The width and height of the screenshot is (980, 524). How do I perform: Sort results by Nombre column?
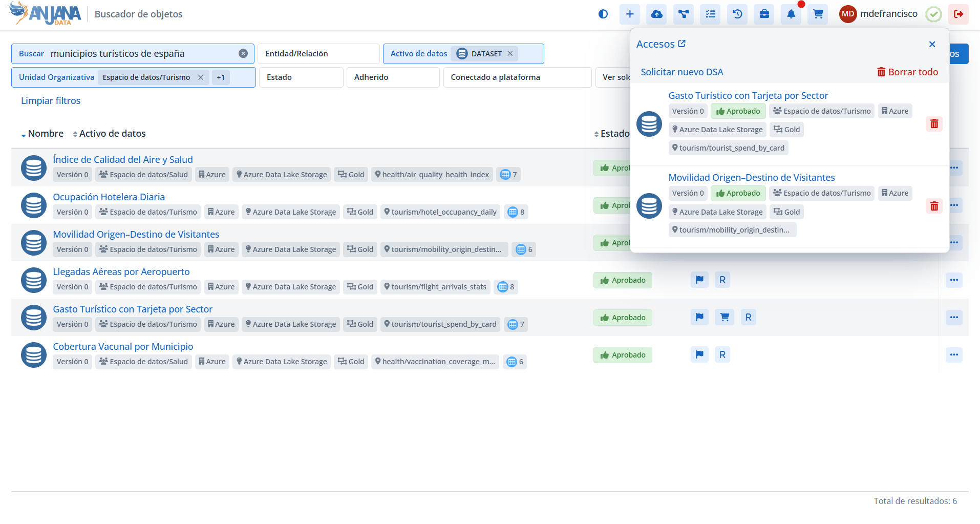(45, 134)
